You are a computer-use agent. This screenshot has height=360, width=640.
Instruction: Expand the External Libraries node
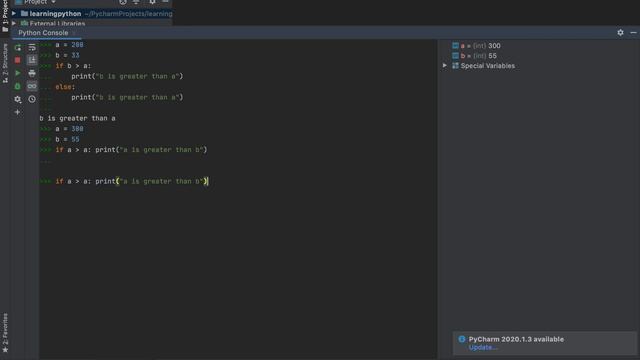14,23
